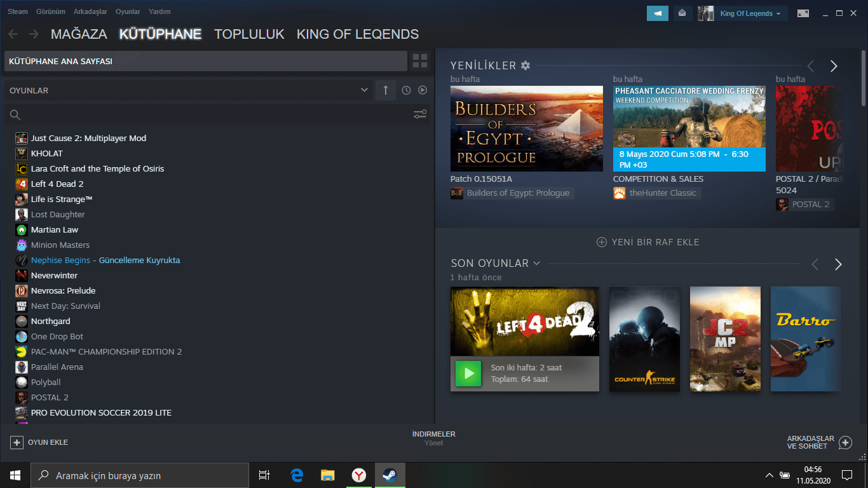Click the Neverwinter game icon
The width and height of the screenshot is (868, 488).
tap(22, 275)
